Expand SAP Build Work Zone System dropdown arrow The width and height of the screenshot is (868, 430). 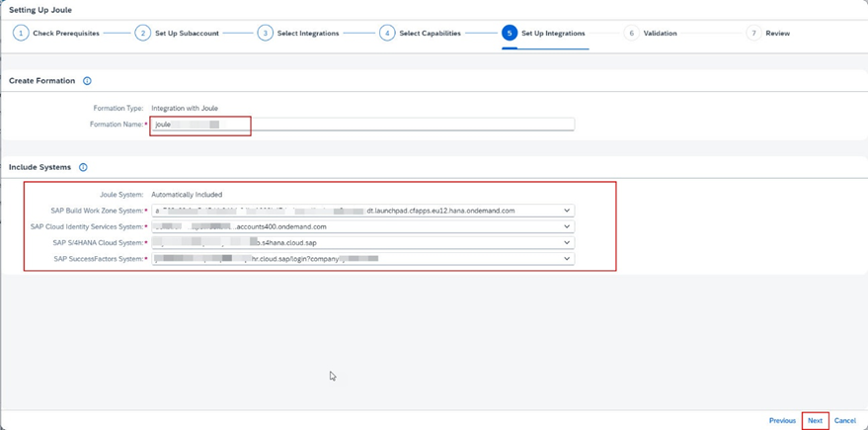[x=567, y=211]
